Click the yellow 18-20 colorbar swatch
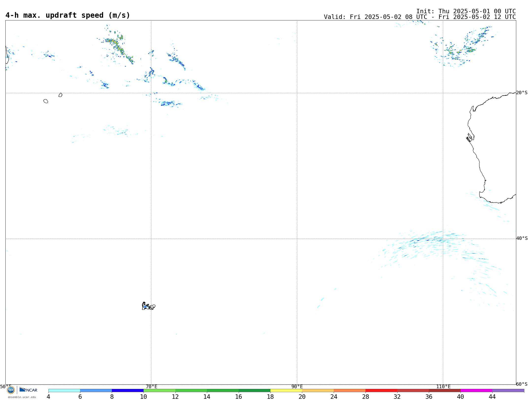The image size is (532, 400). point(286,391)
